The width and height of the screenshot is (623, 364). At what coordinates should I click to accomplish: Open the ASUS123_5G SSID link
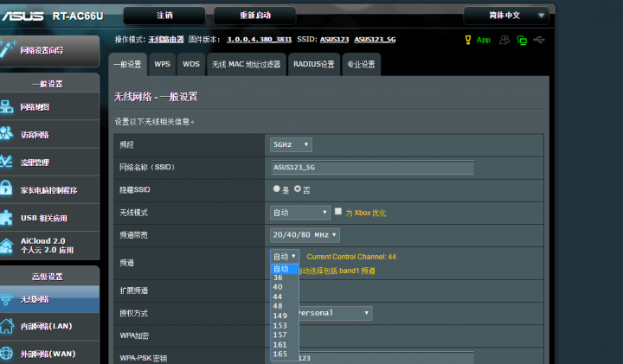(x=375, y=39)
